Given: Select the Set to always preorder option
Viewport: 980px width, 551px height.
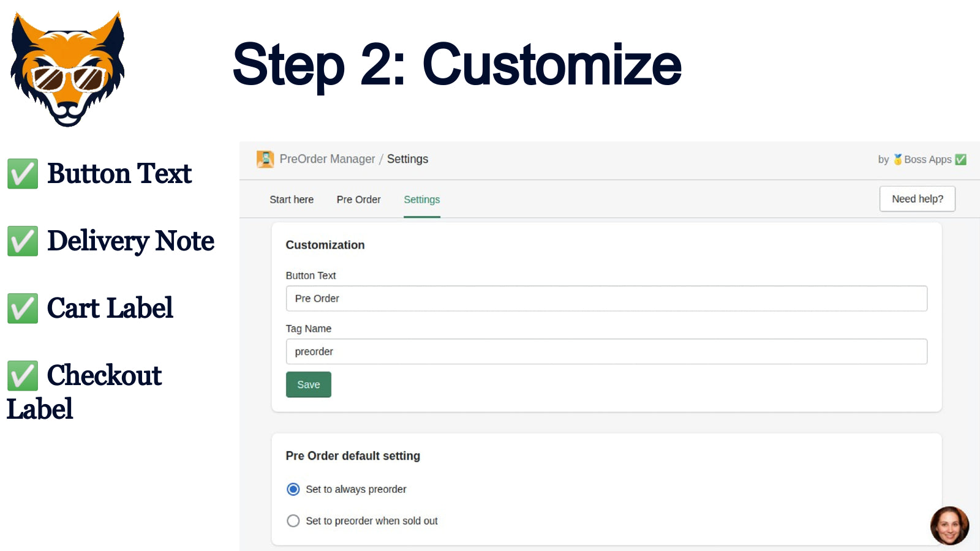Looking at the screenshot, I should pos(293,489).
